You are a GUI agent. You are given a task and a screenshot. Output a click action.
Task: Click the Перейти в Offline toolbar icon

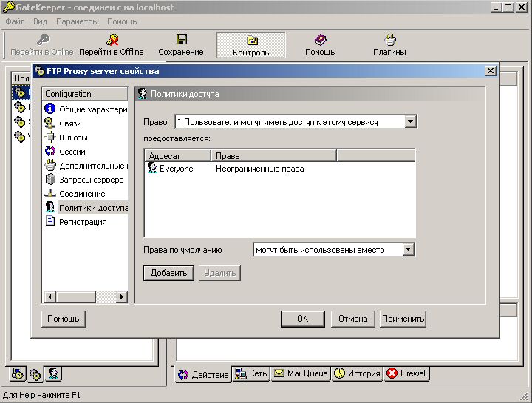pos(112,40)
